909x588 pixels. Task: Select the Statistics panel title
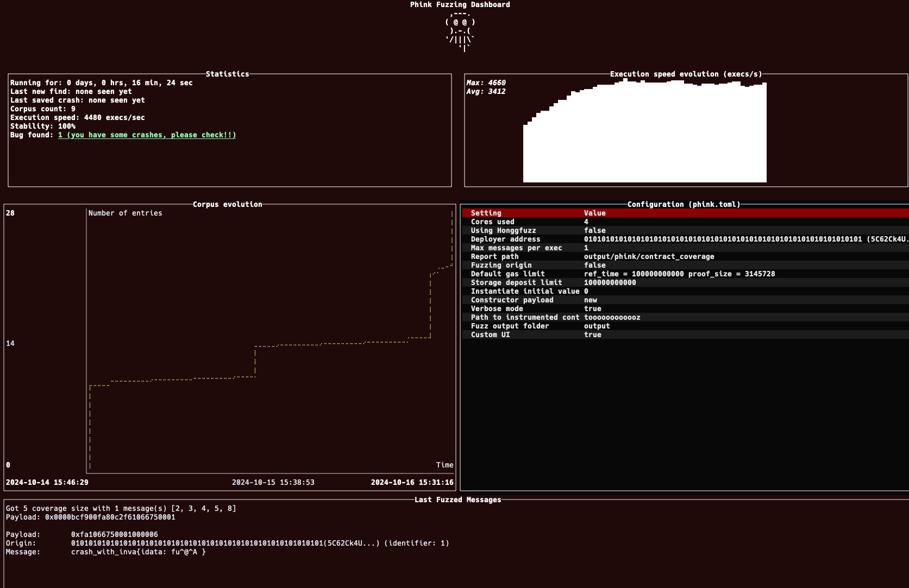tap(227, 74)
